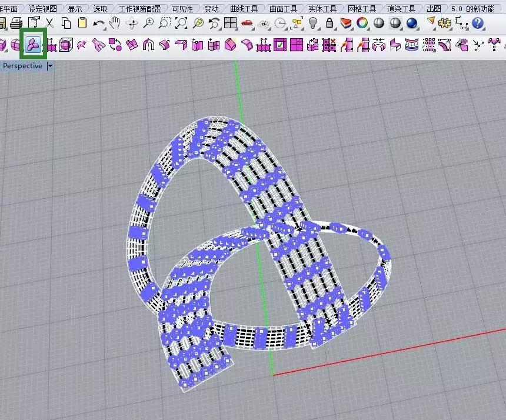The image size is (506, 420).
Task: Click the Y-shaped branching surface icon
Action: tap(99, 45)
